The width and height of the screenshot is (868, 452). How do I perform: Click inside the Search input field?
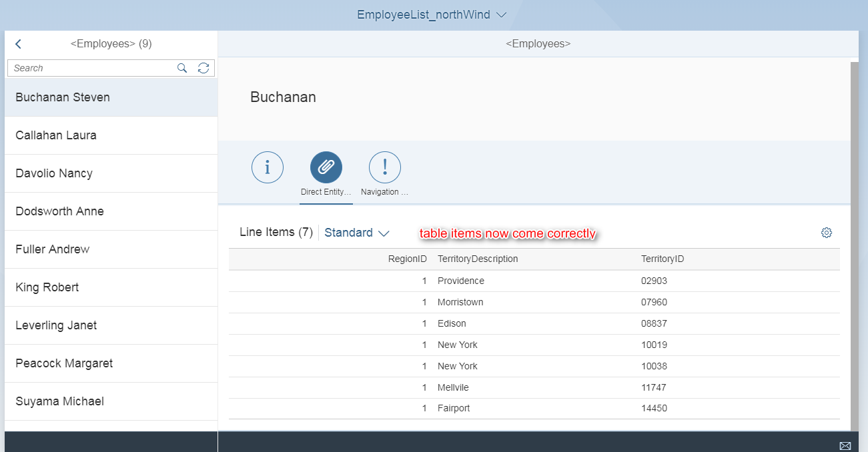pyautogui.click(x=87, y=67)
